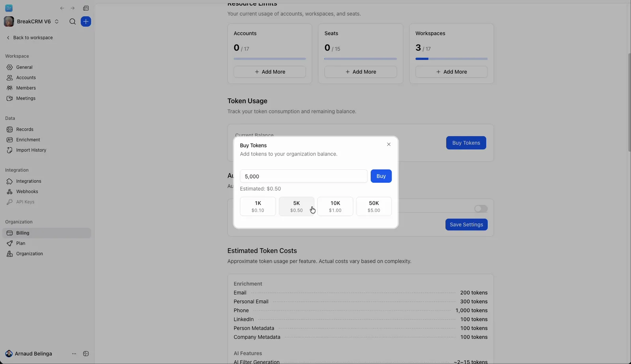Open Integrations page icon

pyautogui.click(x=9, y=181)
